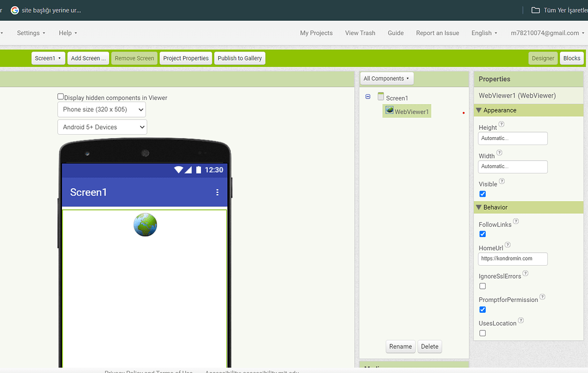Open the Phone size dropdown
The image size is (588, 373).
coord(102,110)
